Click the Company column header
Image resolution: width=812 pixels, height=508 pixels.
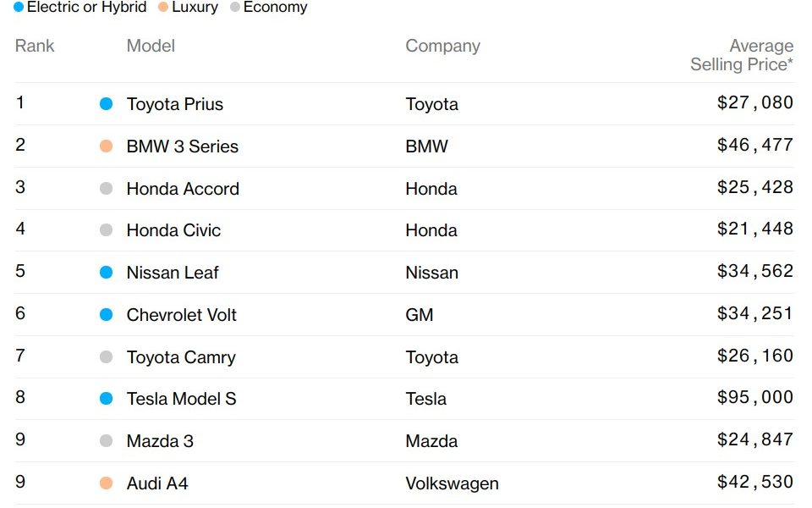click(x=442, y=46)
